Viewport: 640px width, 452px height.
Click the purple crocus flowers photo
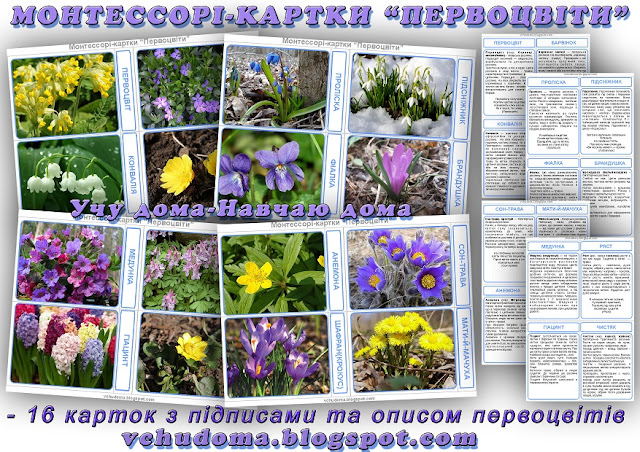[x=278, y=355]
